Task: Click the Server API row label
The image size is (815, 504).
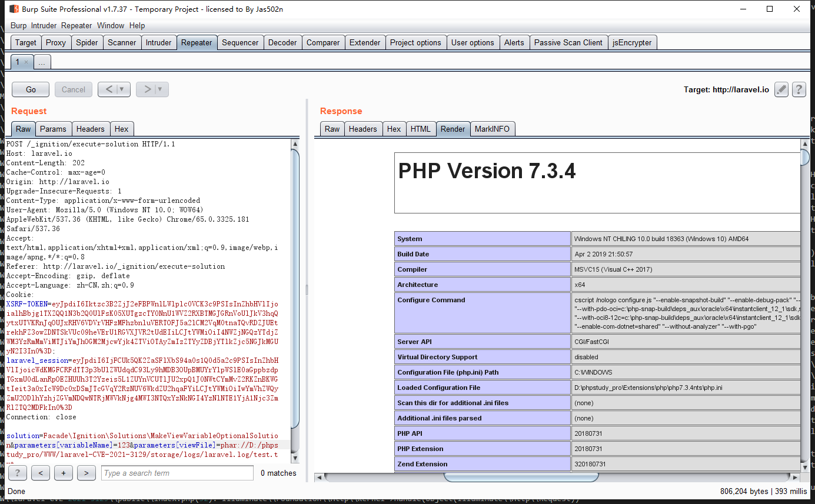Action: point(483,342)
